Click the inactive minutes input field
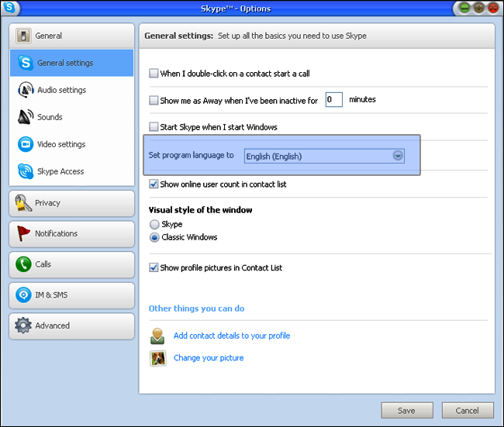Viewport: 504px width, 427px height. coord(334,100)
